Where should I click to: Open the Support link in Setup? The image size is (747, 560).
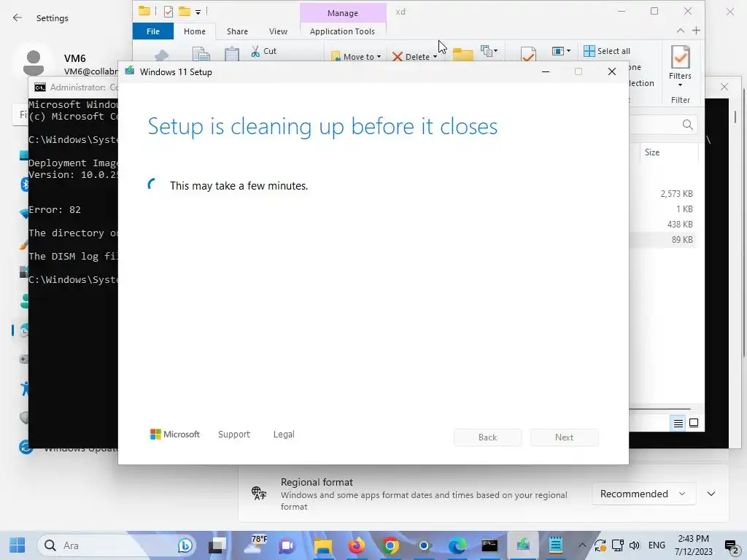click(x=234, y=435)
